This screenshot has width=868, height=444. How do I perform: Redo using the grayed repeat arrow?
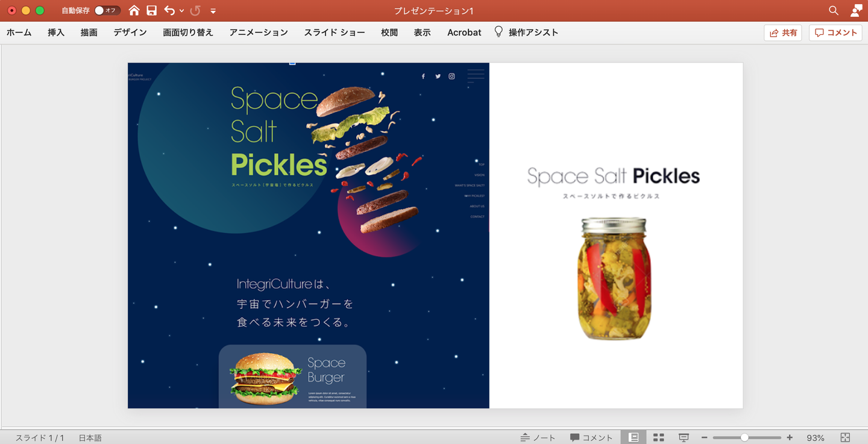[x=195, y=10]
